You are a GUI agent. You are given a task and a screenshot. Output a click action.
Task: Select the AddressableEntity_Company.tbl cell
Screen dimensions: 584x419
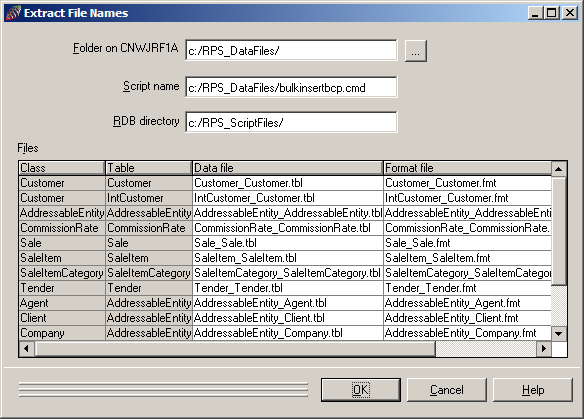[288, 333]
